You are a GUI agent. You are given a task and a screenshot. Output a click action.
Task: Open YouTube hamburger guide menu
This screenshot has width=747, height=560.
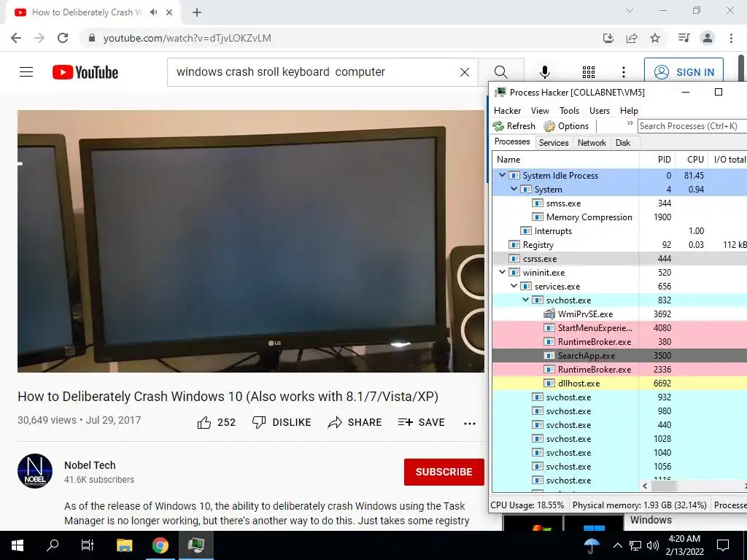[26, 72]
